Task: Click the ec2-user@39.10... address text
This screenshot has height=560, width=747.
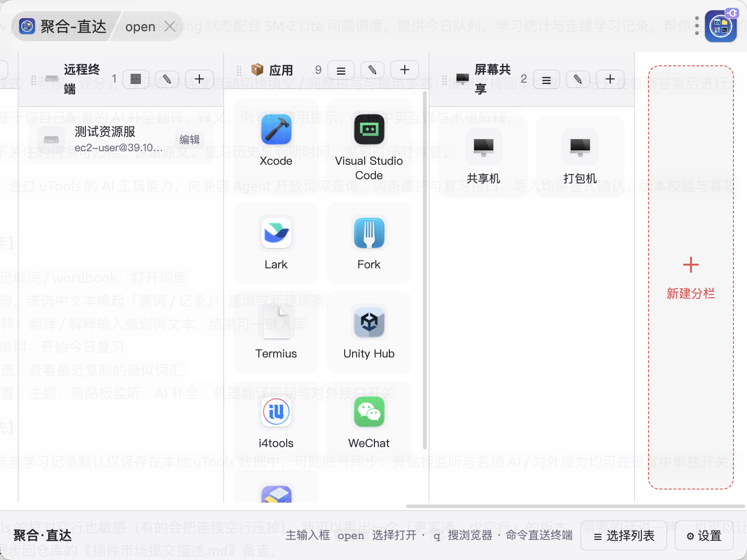Action: click(x=119, y=148)
